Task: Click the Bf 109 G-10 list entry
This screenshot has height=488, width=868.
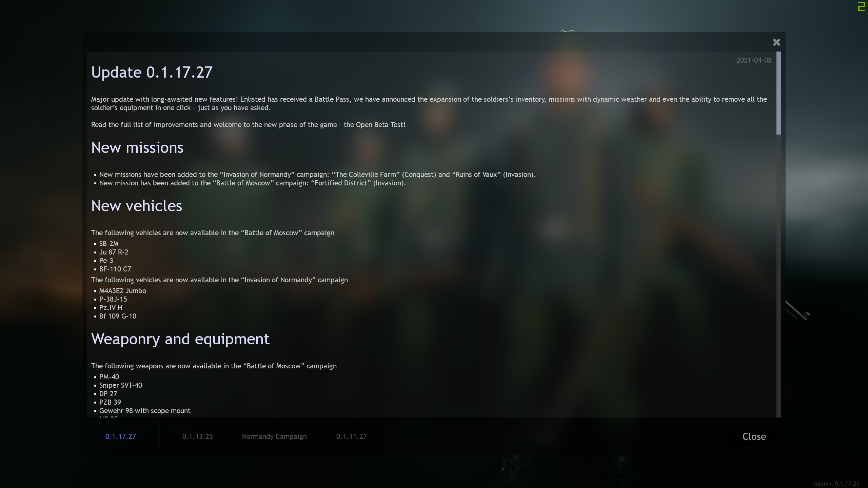Action: 118,316
